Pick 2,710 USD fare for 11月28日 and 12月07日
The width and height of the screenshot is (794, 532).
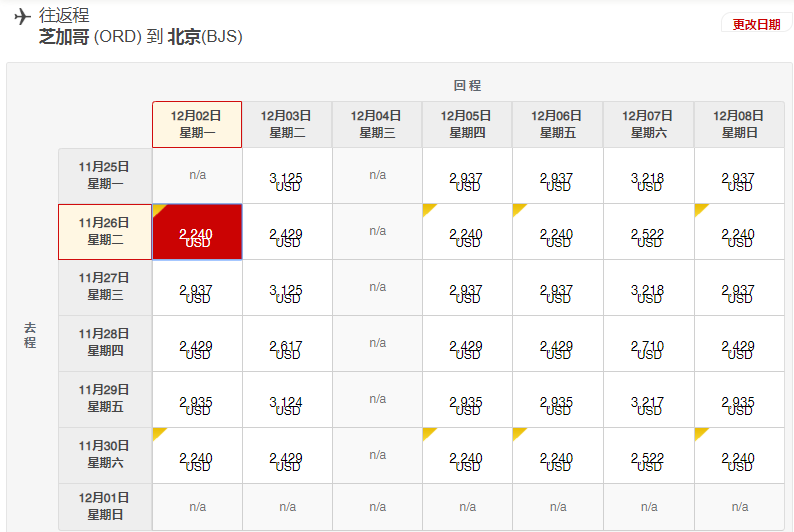coord(649,344)
